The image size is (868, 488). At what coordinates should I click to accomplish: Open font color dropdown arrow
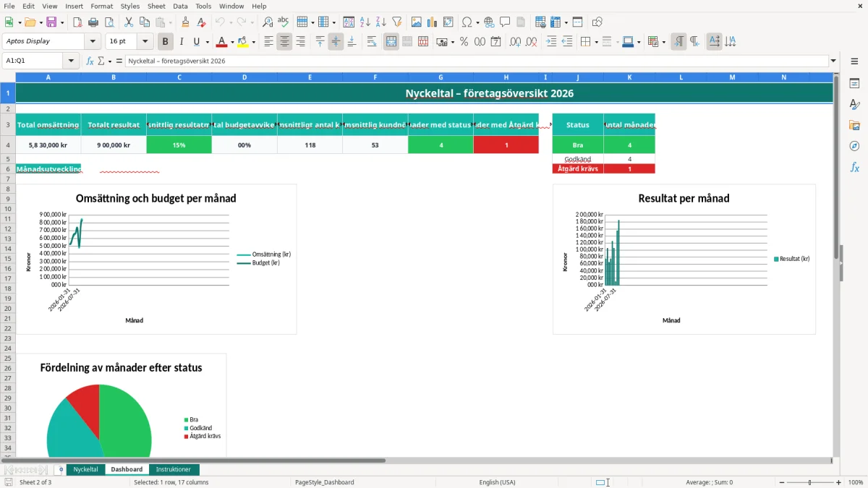[231, 42]
